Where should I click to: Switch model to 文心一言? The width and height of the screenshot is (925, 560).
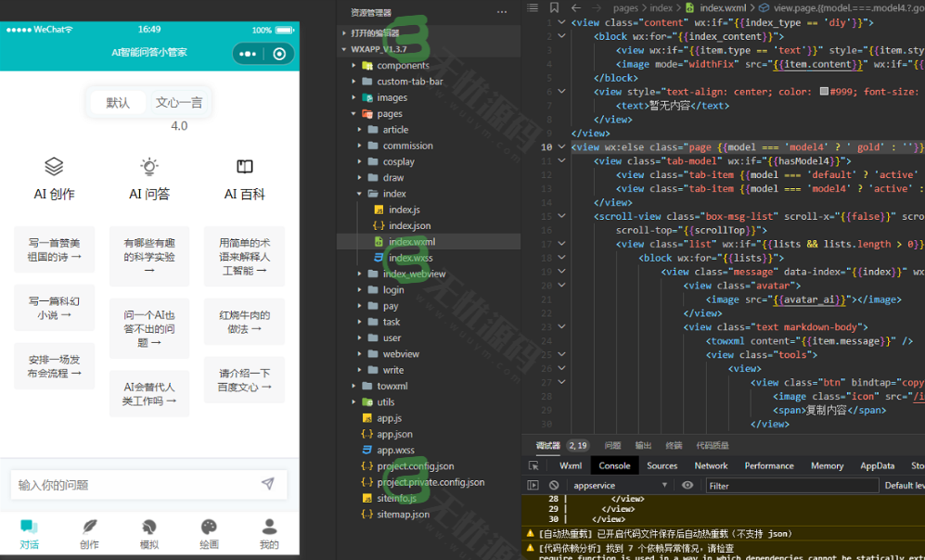pyautogui.click(x=179, y=103)
